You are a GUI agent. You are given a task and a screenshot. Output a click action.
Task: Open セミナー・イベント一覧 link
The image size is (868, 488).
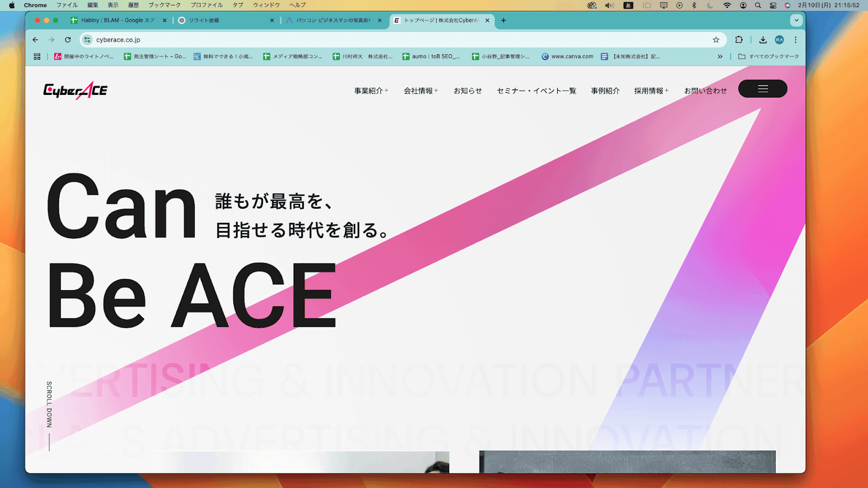(x=537, y=91)
